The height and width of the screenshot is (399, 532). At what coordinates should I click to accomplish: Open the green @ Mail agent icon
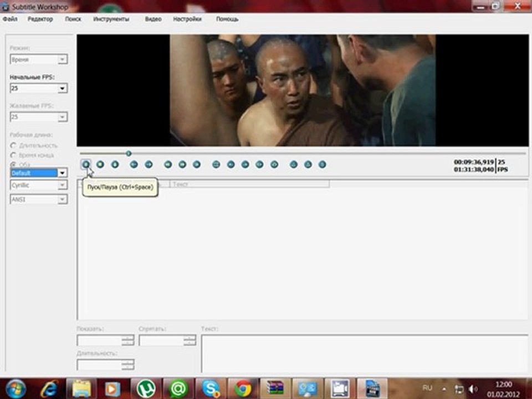click(x=178, y=388)
